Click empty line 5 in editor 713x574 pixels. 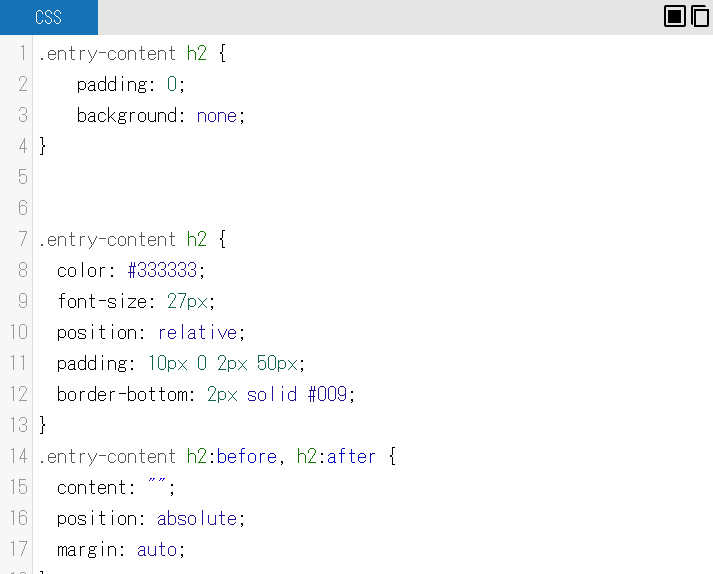click(373, 177)
